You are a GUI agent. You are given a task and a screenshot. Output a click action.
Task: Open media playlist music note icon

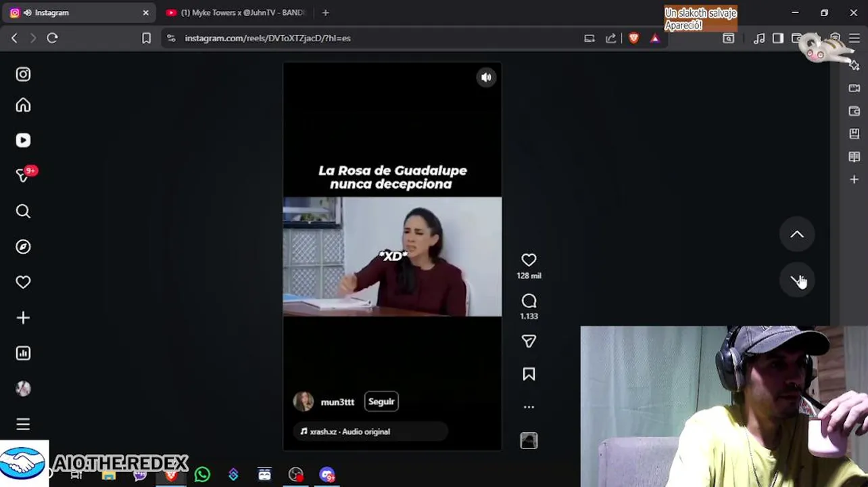(759, 39)
